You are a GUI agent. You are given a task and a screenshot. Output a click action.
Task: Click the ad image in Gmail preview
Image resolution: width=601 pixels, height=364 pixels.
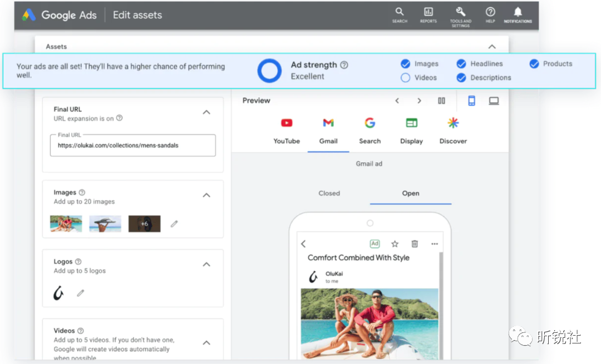point(370,324)
